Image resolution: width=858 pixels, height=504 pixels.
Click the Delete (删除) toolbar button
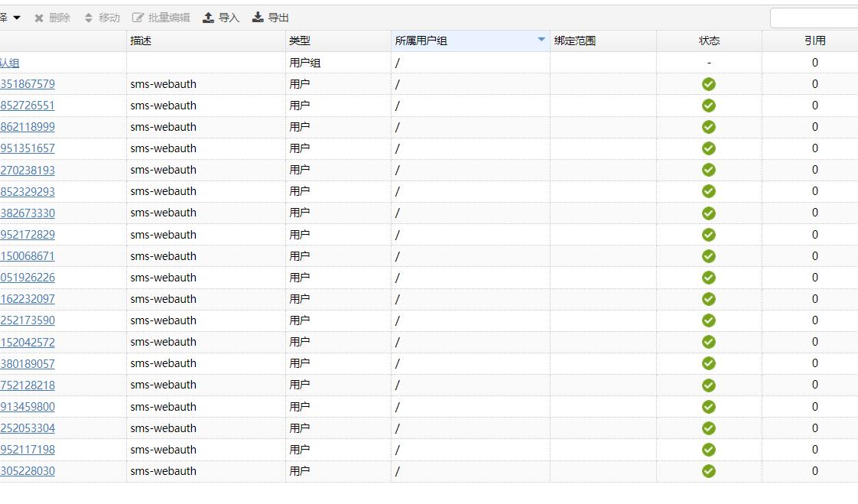point(53,18)
